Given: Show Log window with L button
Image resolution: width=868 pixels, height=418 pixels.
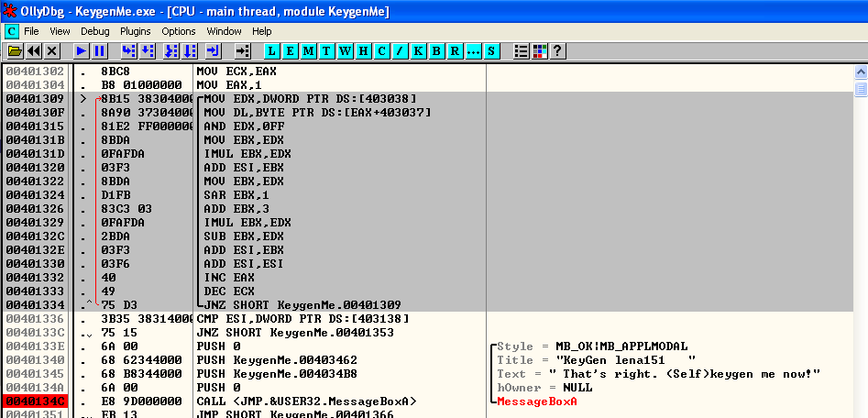Looking at the screenshot, I should (x=272, y=51).
